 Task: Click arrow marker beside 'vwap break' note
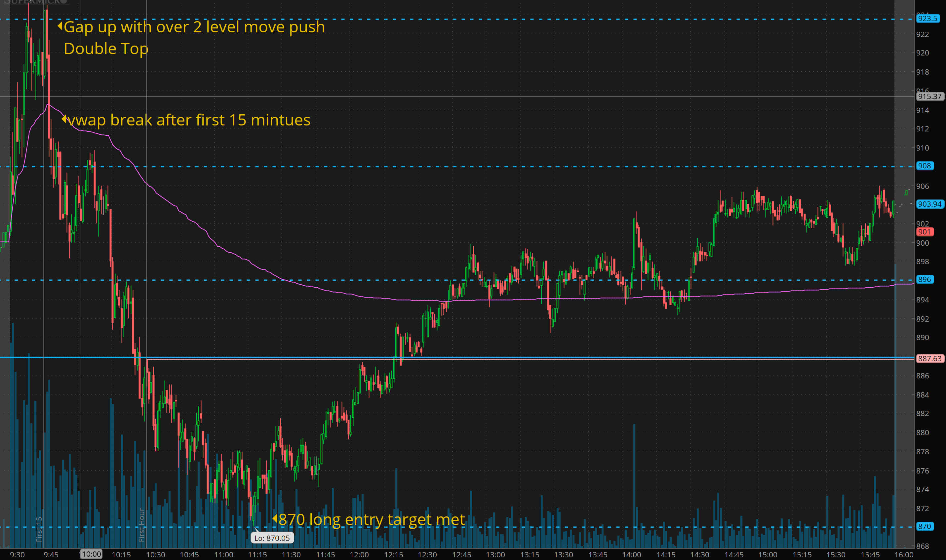(x=64, y=119)
